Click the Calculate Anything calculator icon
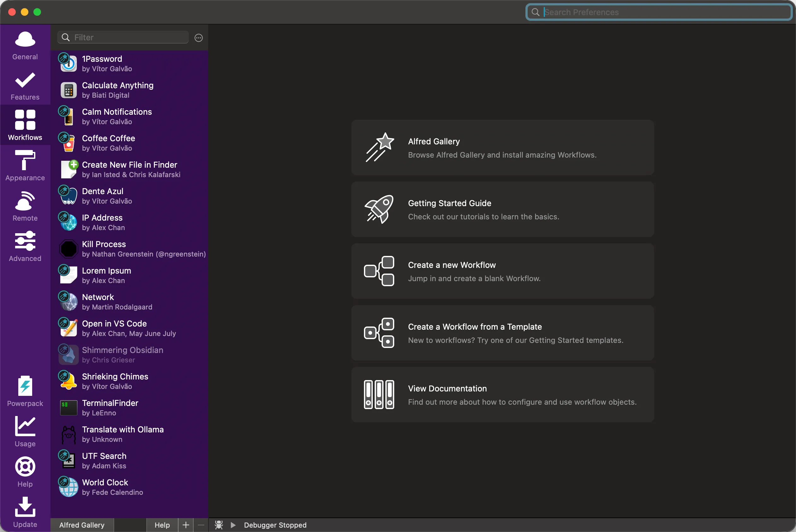 (68, 90)
